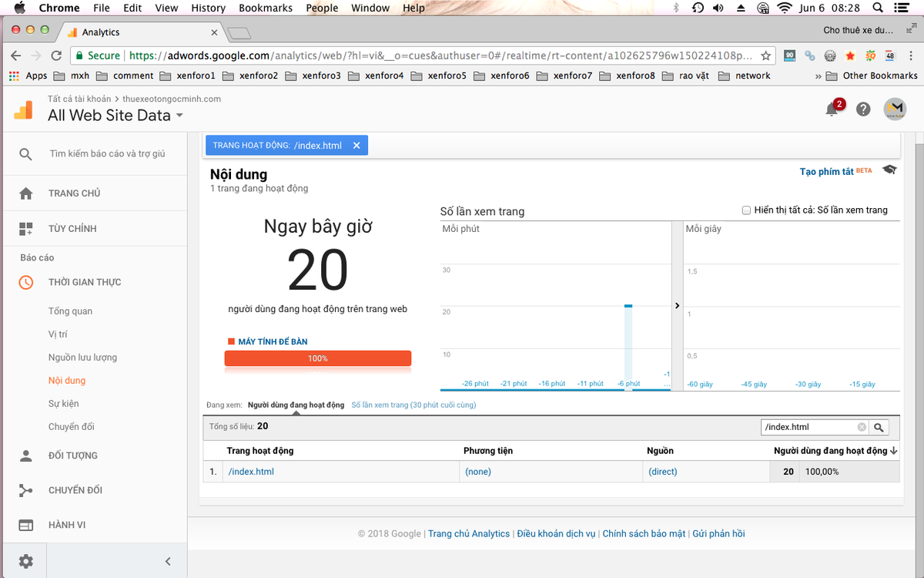
Task: Open the Bookmarks menu
Action: (266, 8)
